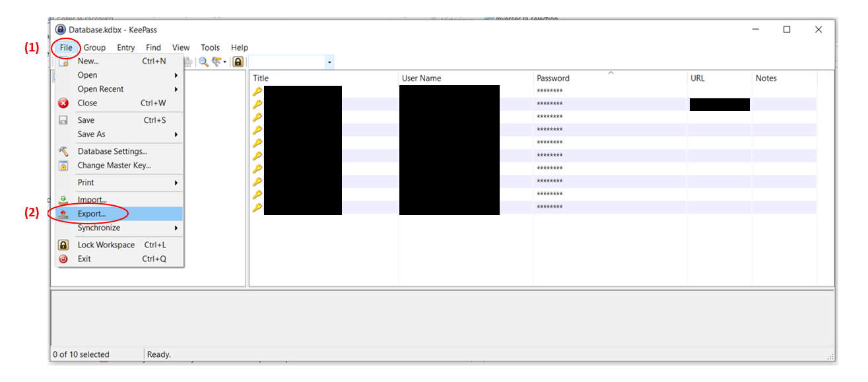This screenshot has height=382, width=868.
Task: Choose Export... from the File menu
Action: pyautogui.click(x=92, y=214)
